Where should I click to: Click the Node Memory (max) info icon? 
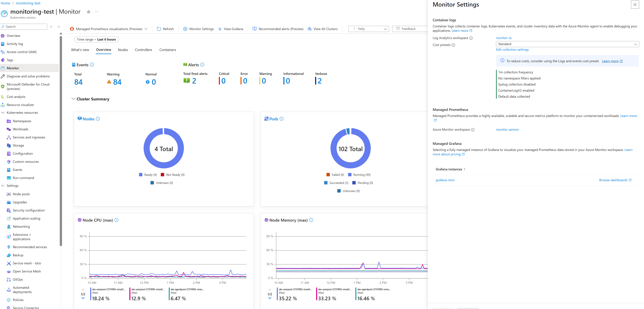(311, 220)
